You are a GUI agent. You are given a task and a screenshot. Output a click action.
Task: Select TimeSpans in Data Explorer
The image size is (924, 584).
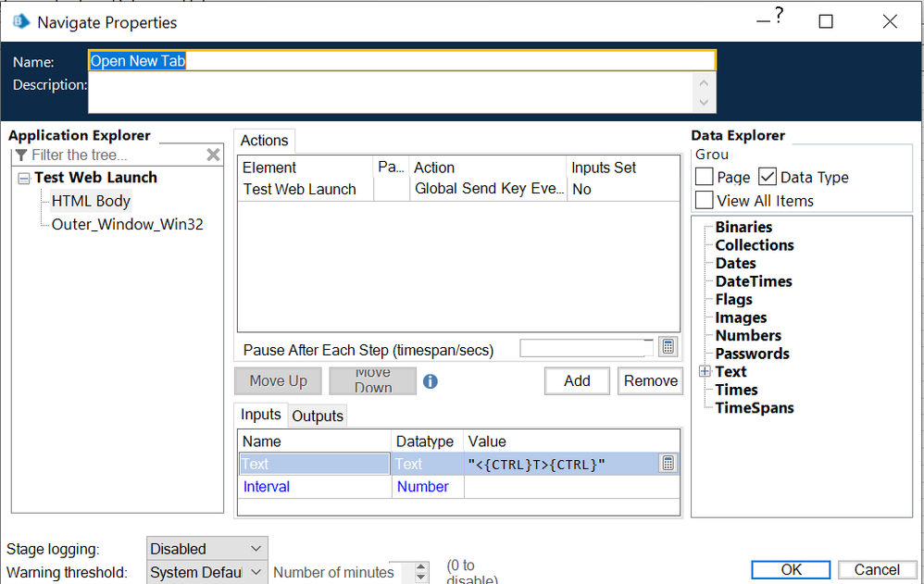pos(755,408)
